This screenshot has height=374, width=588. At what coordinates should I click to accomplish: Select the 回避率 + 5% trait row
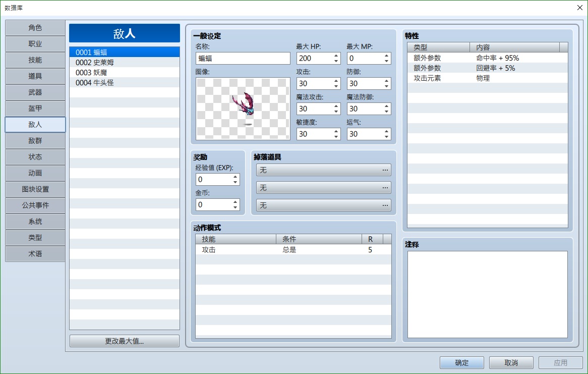488,68
